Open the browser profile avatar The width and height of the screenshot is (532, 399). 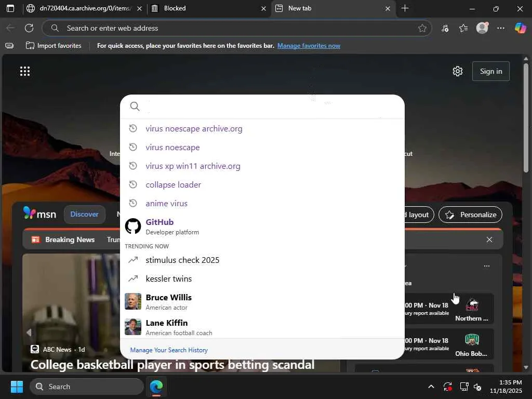tap(482, 28)
